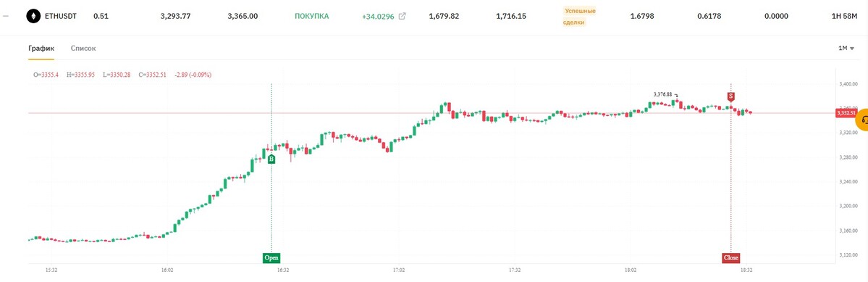Image resolution: width=868 pixels, height=282 pixels.
Task: Click the 17:02 label on the time axis
Action: (x=399, y=270)
